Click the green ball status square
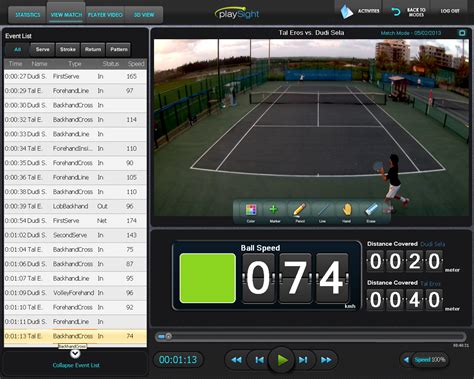This screenshot has height=379, width=474. 208,278
